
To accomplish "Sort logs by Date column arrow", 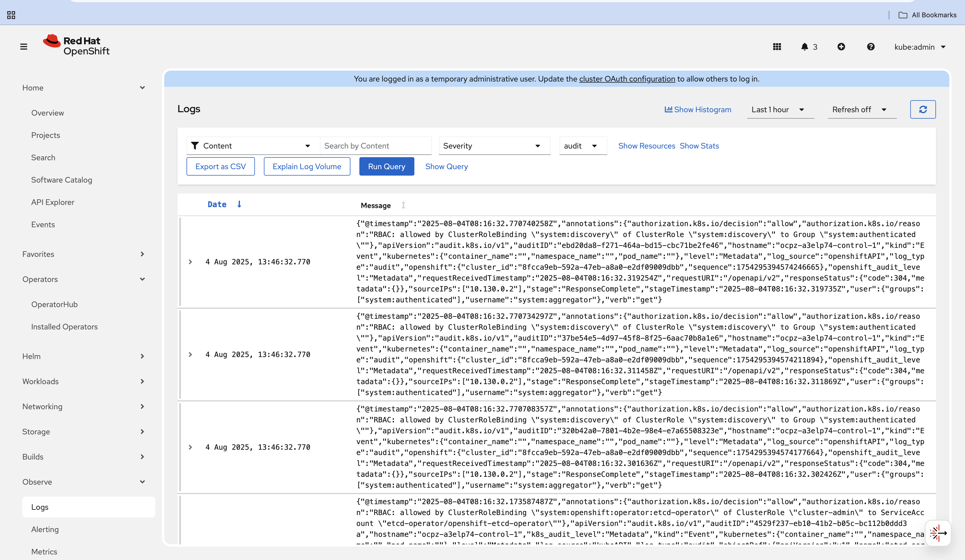I will [x=239, y=204].
